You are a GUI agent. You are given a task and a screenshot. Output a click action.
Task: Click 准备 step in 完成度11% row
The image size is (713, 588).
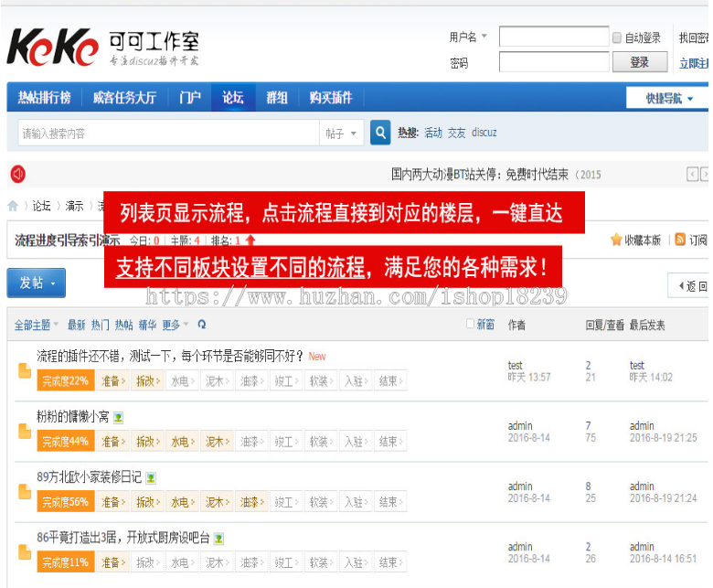[112, 562]
